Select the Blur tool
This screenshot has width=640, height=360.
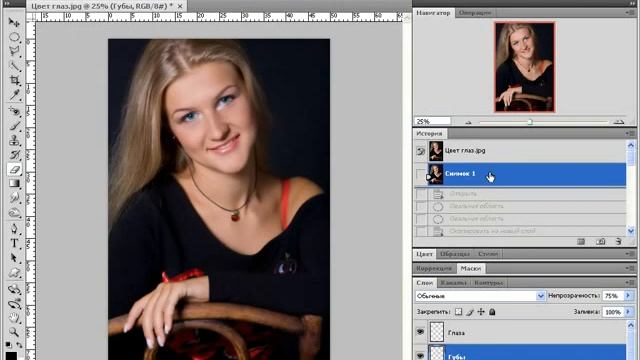[x=14, y=198]
